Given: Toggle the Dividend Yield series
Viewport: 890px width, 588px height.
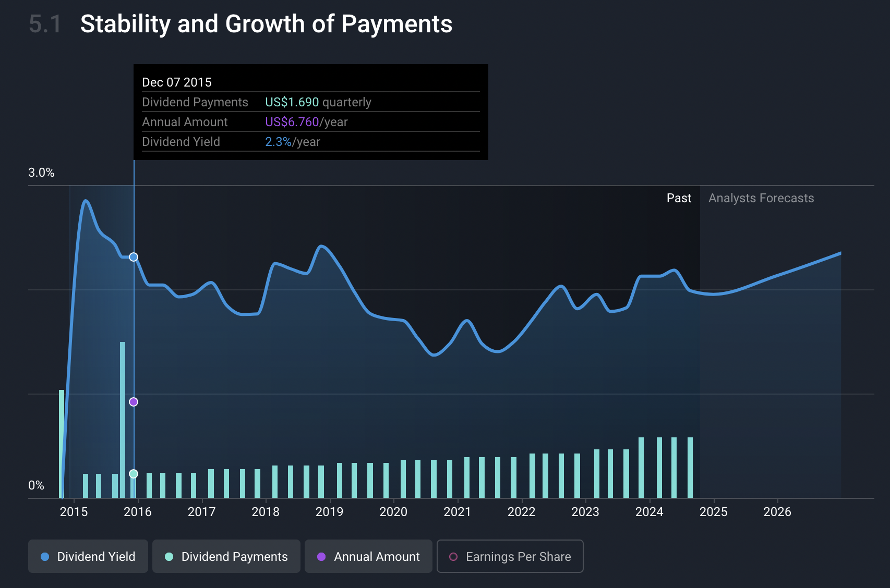Looking at the screenshot, I should coord(88,557).
